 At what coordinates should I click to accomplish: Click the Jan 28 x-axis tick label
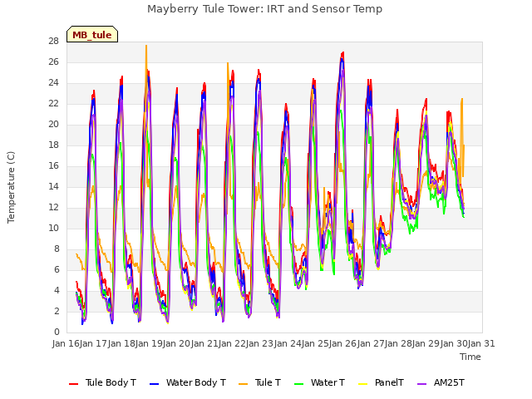[x=398, y=343]
